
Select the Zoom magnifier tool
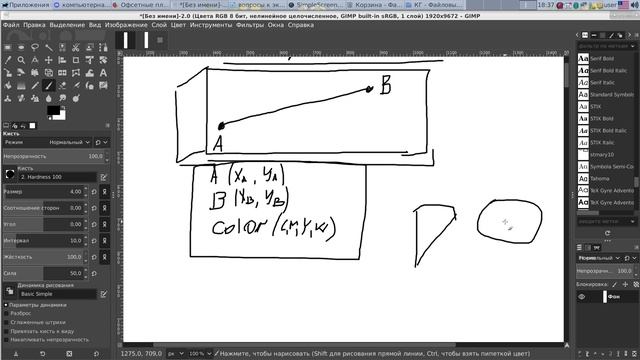coord(21,60)
